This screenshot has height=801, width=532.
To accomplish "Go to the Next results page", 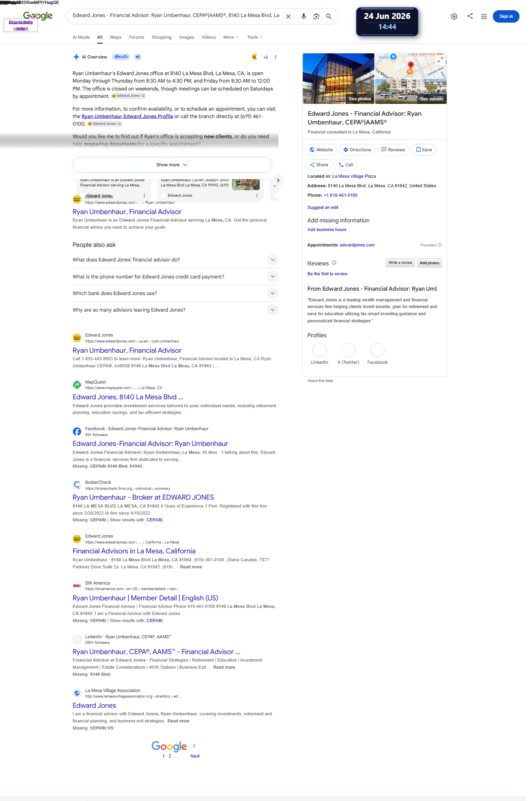I will pyautogui.click(x=195, y=756).
